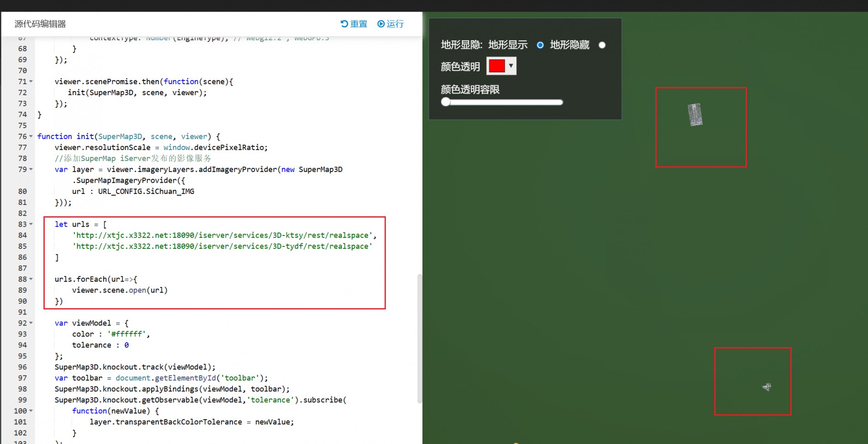Image resolution: width=868 pixels, height=444 pixels.
Task: Click the reset (重置) icon
Action: (x=344, y=24)
